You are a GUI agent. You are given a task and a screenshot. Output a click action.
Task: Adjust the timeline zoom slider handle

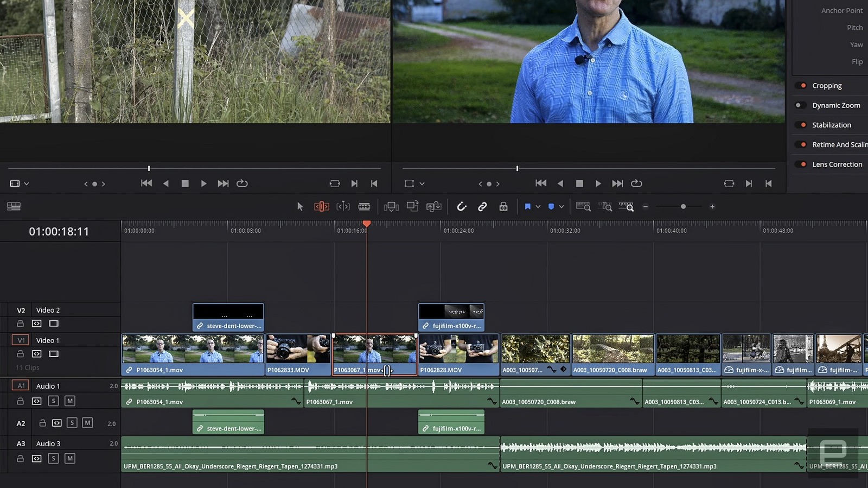683,207
